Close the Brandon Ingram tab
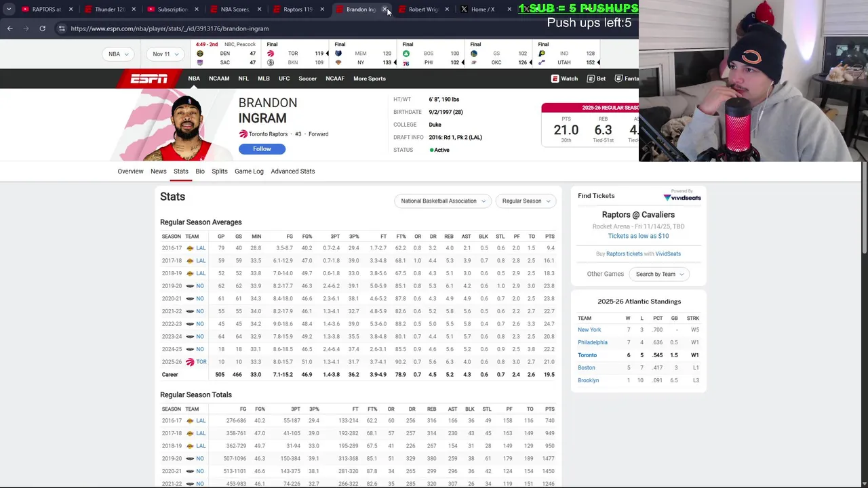868x488 pixels. (384, 9)
